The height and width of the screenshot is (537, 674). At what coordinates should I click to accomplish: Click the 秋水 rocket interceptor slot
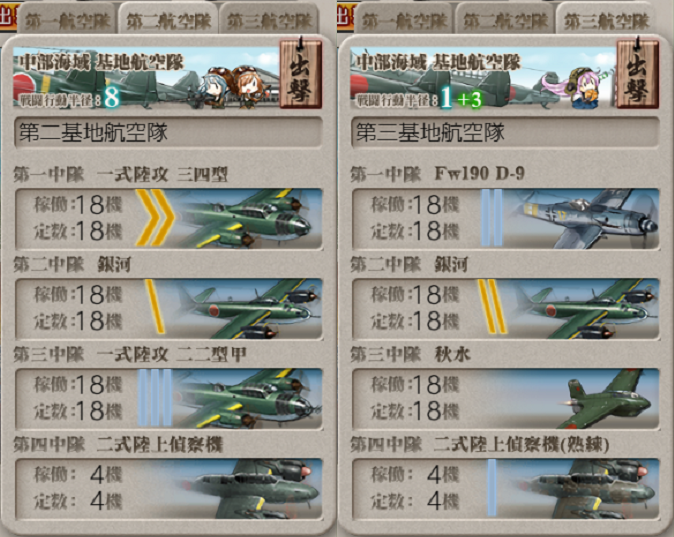pos(506,399)
